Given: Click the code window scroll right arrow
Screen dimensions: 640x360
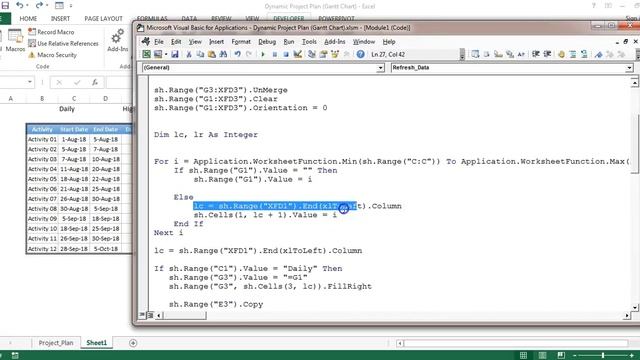Looking at the screenshot, I should pyautogui.click(x=627, y=315).
